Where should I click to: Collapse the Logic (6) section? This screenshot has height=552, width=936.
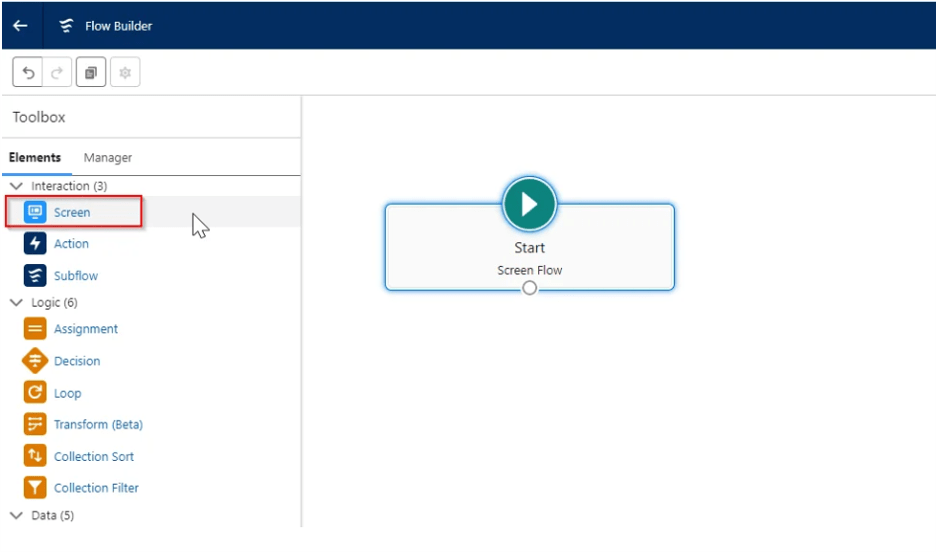click(16, 302)
